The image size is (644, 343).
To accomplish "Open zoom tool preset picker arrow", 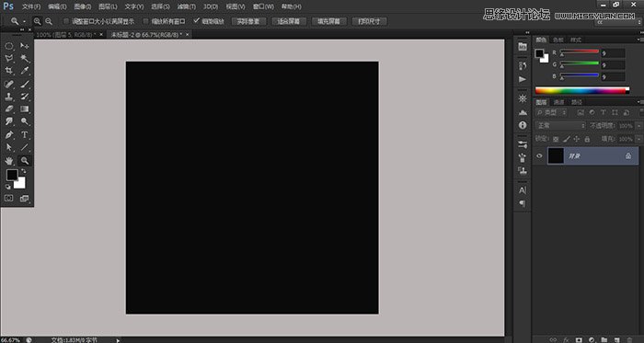I will pyautogui.click(x=24, y=21).
